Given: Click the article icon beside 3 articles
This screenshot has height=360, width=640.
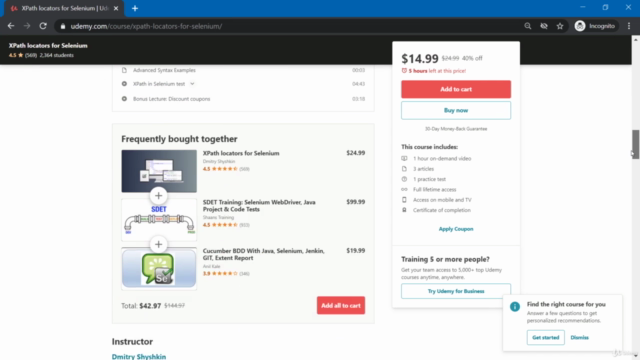Looking at the screenshot, I should (404, 169).
